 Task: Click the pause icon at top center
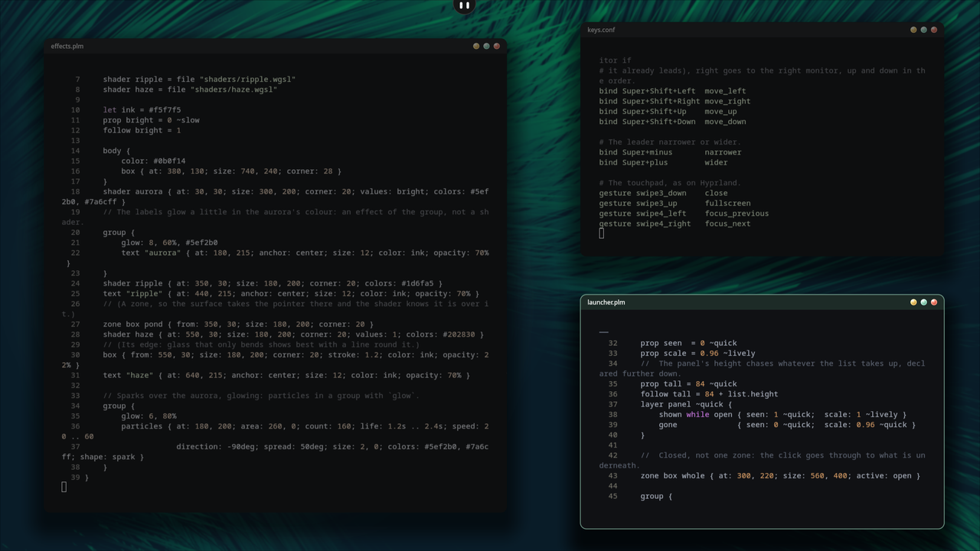click(464, 5)
